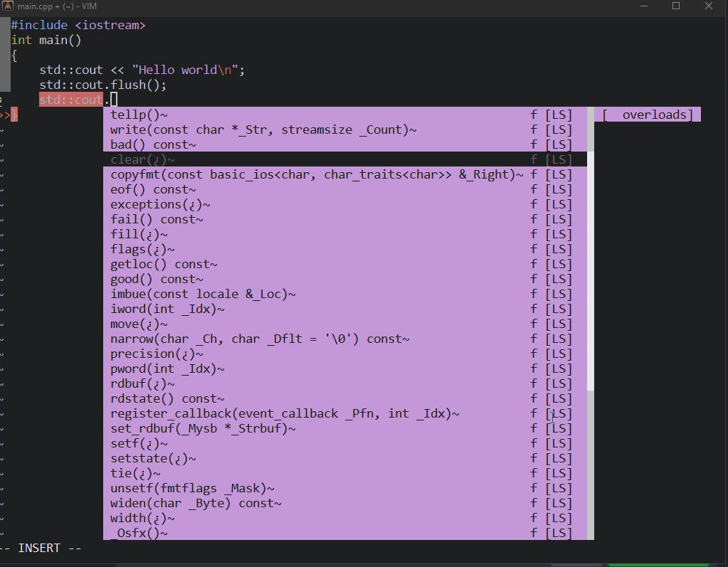728x567 pixels.
Task: Pick the highlighted clear() completion
Action: 345,159
